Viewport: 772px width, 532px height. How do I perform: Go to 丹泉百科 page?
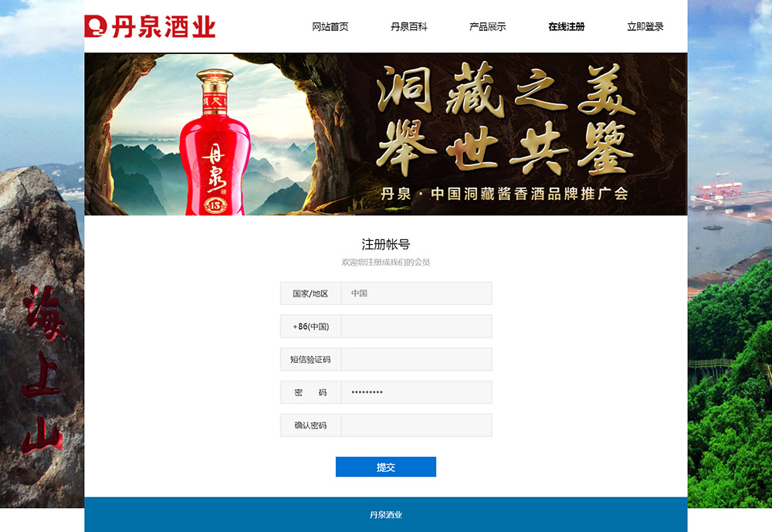pyautogui.click(x=408, y=26)
